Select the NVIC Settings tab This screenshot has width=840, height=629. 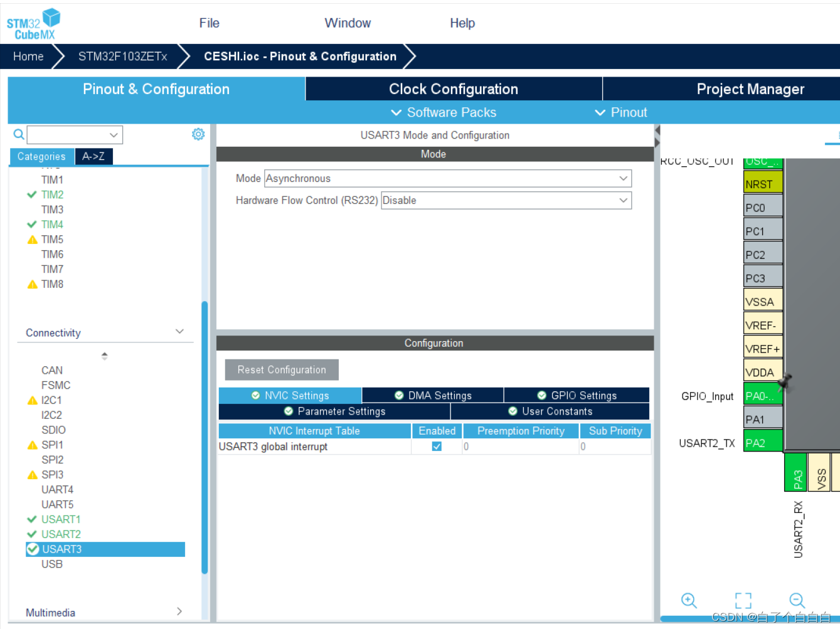click(x=290, y=395)
